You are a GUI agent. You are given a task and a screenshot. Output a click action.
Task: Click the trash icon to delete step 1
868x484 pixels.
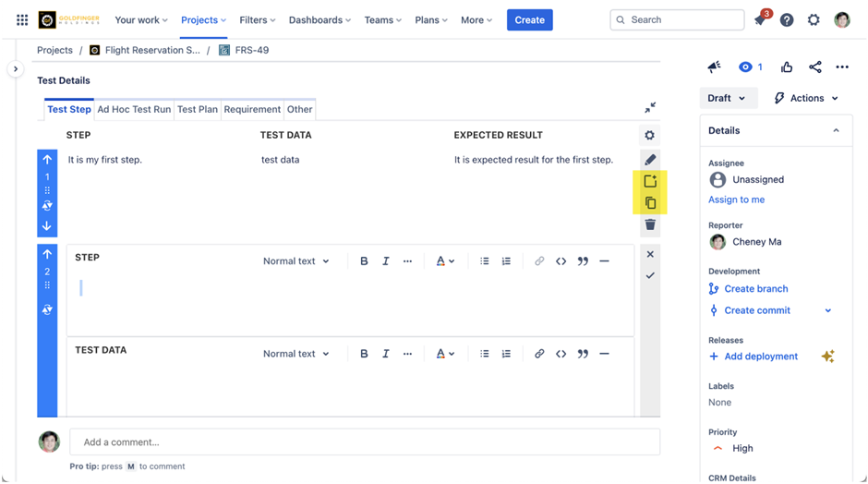[650, 224]
